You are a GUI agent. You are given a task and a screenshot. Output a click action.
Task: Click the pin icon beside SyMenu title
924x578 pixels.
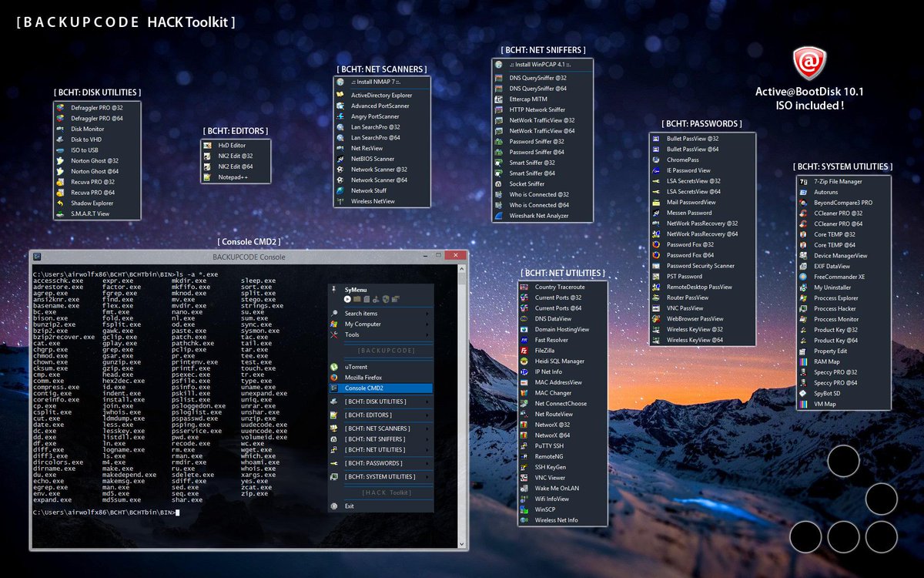[x=334, y=288]
